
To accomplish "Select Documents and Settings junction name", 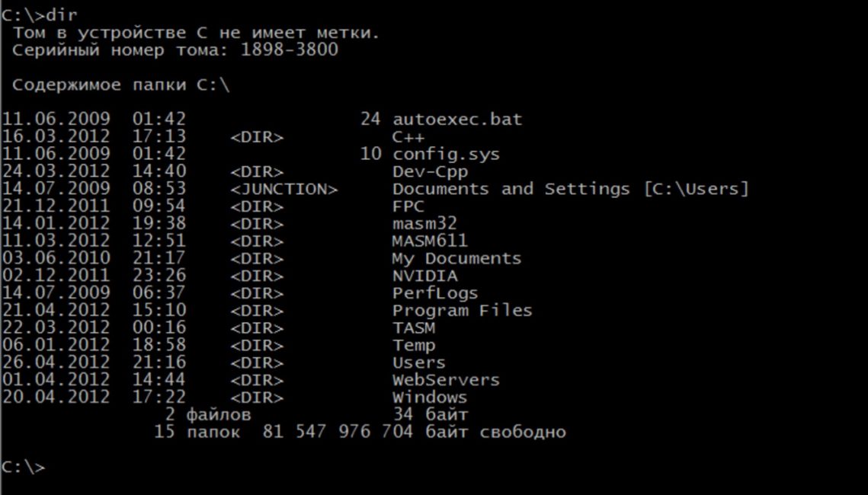I will pos(511,189).
